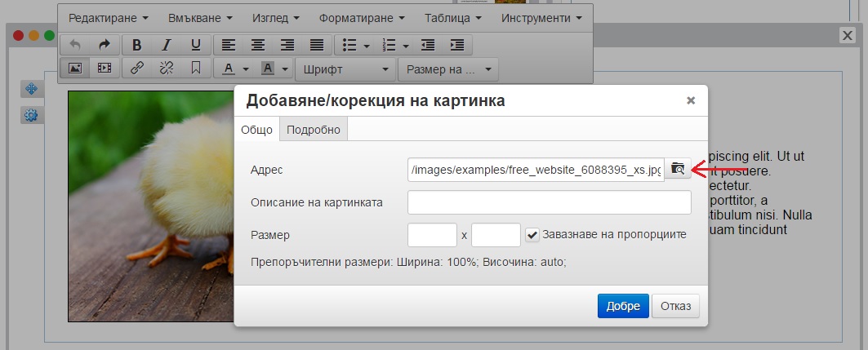Open the Размер на font size dropdown
Screen dimensions: 868x350
point(448,69)
